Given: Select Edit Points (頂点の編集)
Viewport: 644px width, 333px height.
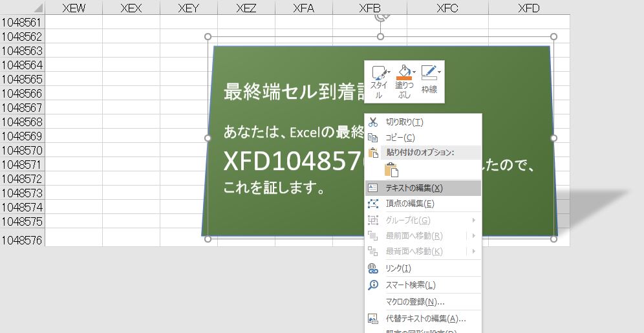Looking at the screenshot, I should tap(423, 204).
